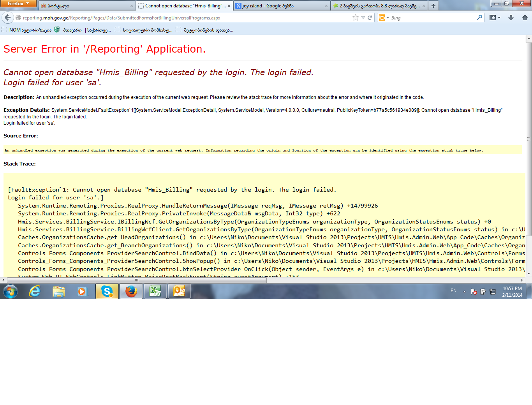
Task: Open Skype from the taskbar
Action: 107,291
